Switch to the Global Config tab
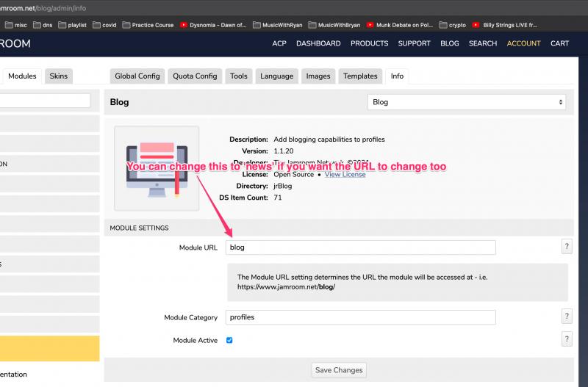Viewport: 588px width, 387px height. 137,76
